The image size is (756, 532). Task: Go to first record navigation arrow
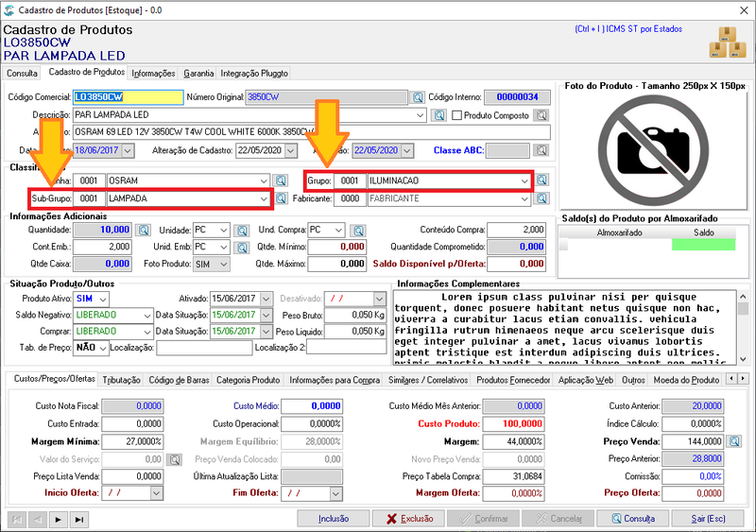17,520
